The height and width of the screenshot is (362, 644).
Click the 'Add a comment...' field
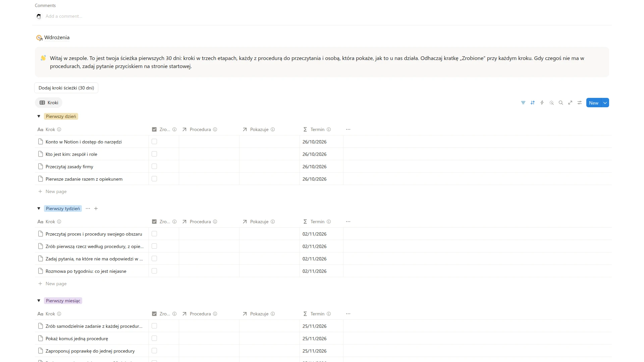click(x=64, y=16)
